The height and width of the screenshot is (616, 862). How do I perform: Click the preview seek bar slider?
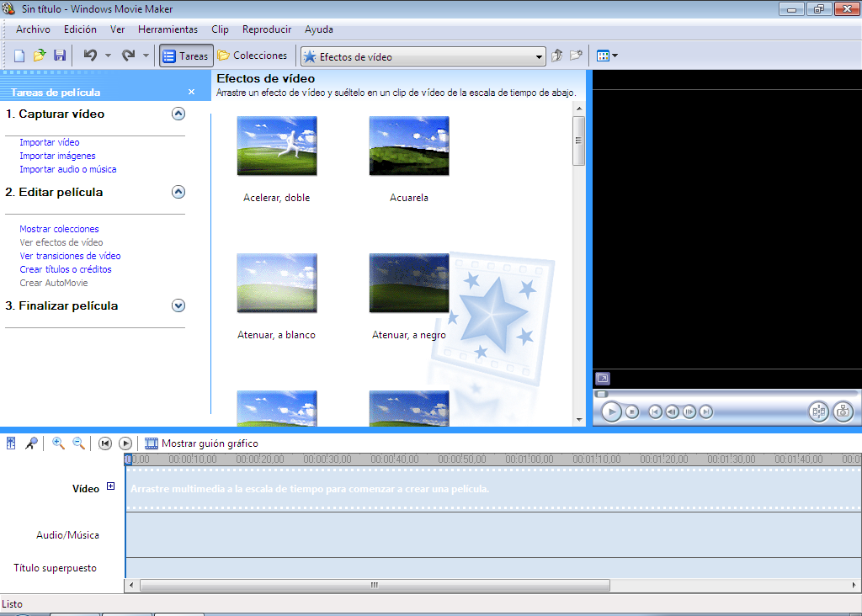point(602,394)
